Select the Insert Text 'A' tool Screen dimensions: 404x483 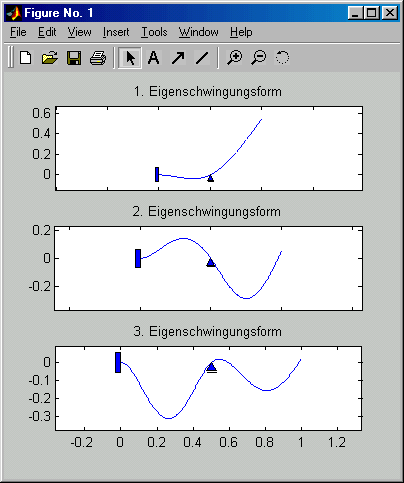coord(154,58)
